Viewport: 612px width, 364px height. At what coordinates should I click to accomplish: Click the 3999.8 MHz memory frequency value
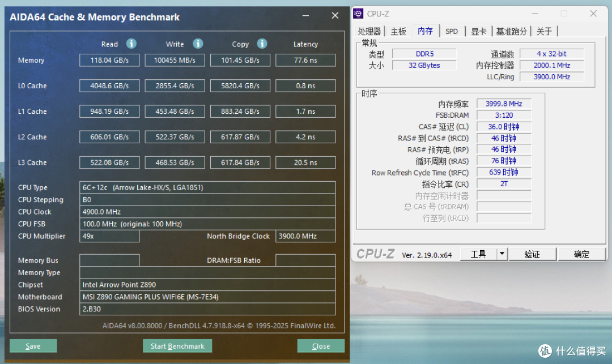504,104
